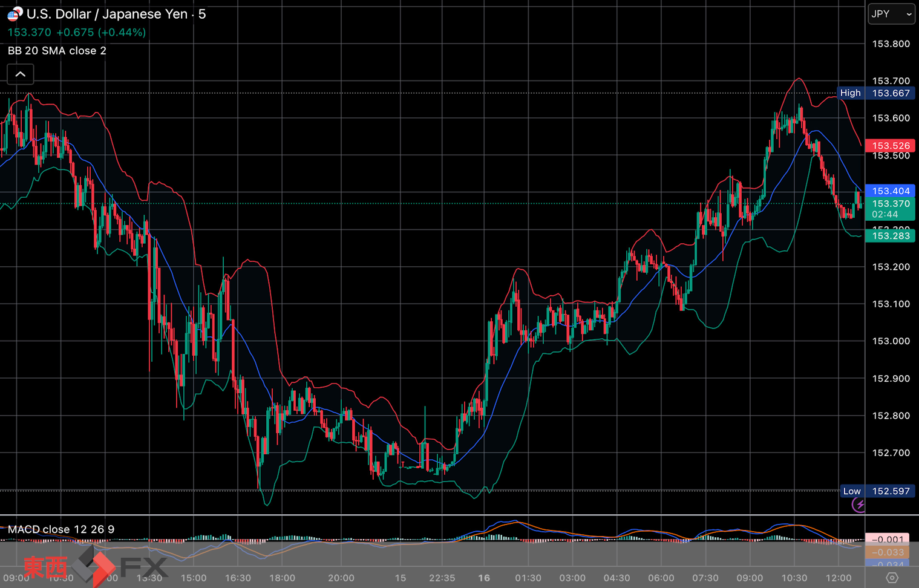Click the current price 153.370 countdown label
Viewport: 919px width, 588px height.
(x=890, y=209)
